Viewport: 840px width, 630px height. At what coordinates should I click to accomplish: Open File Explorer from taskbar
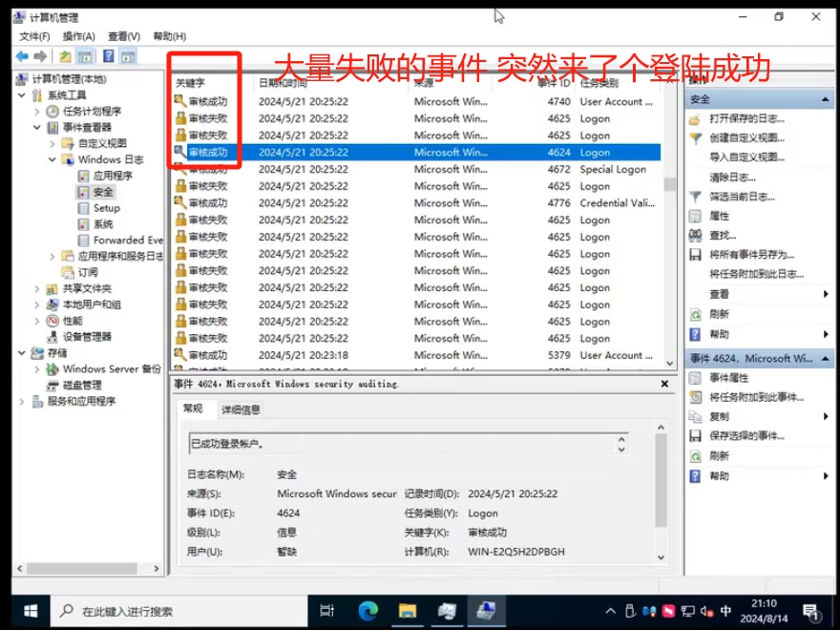tap(408, 611)
